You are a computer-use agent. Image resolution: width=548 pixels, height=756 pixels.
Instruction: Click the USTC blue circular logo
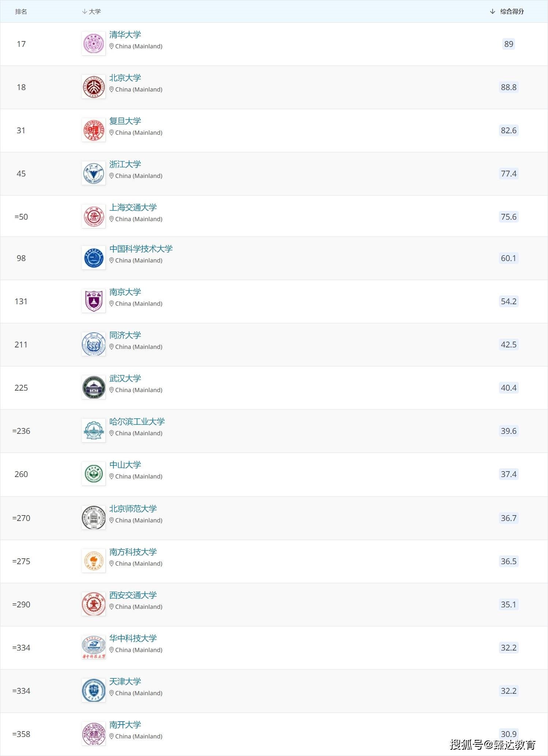coord(94,258)
